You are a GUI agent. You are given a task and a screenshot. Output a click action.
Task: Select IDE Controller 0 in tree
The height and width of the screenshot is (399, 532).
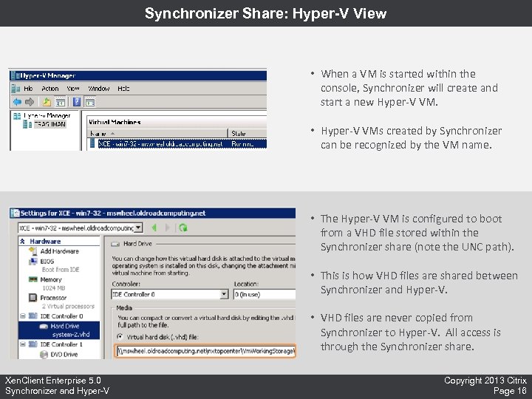[61, 316]
